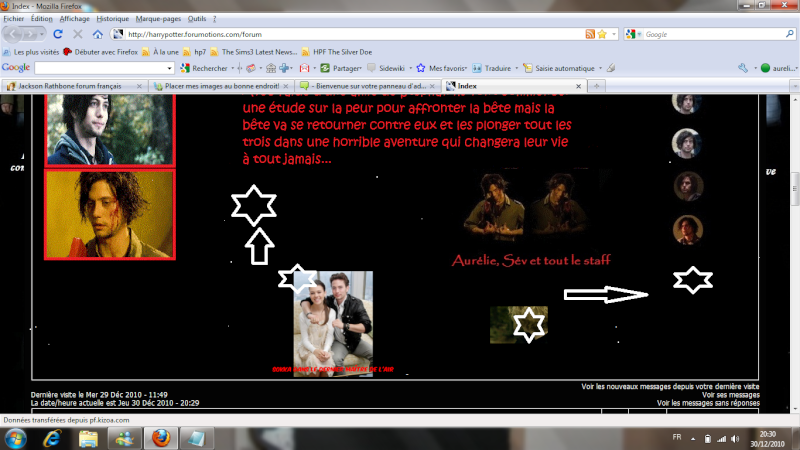
Task: Click the Google logo on the toolbar
Action: coord(16,67)
